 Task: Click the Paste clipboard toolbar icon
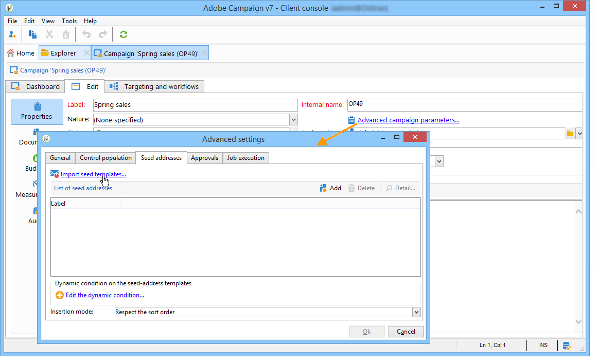[65, 34]
